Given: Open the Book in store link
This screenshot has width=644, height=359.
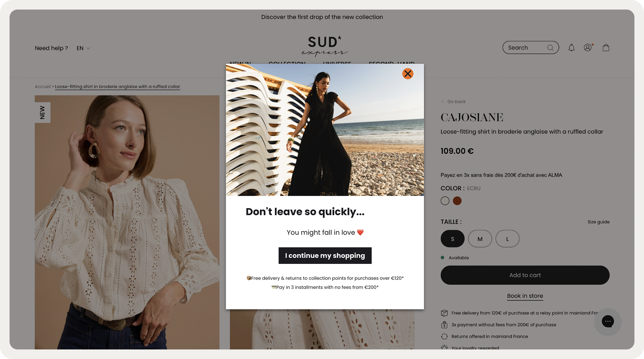Looking at the screenshot, I should coord(525,296).
